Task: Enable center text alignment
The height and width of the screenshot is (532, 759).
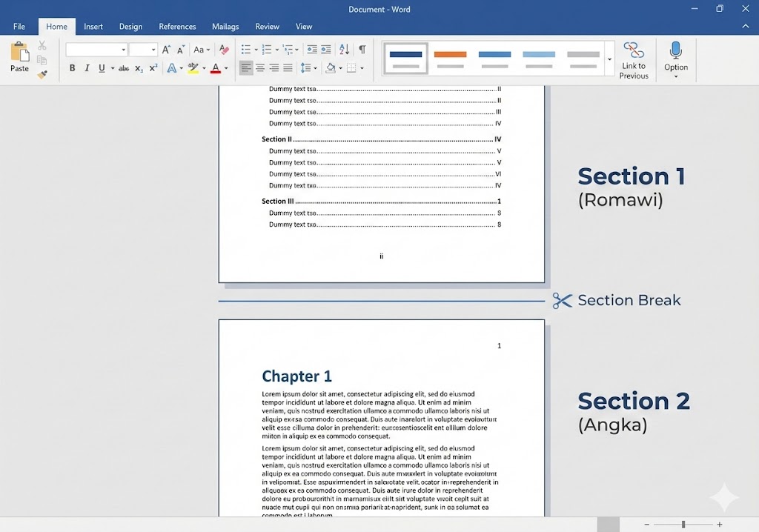Action: point(259,67)
